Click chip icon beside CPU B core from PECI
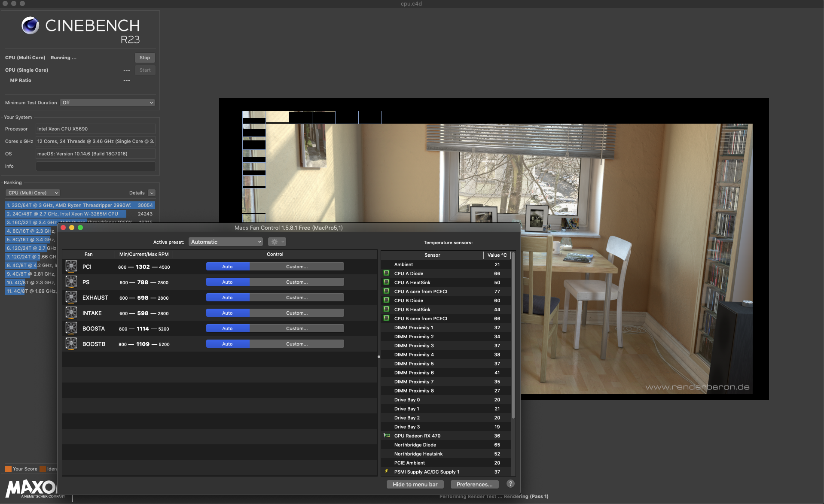824x504 pixels. click(x=387, y=318)
